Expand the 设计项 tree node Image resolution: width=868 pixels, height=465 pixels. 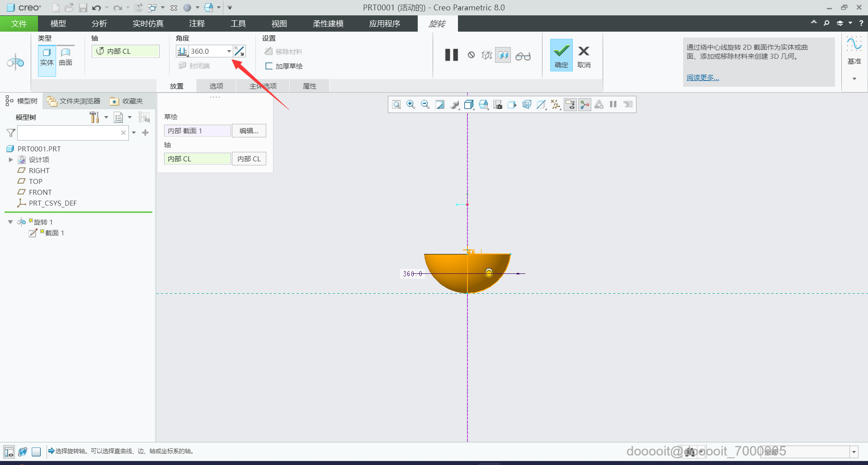pyautogui.click(x=10, y=160)
